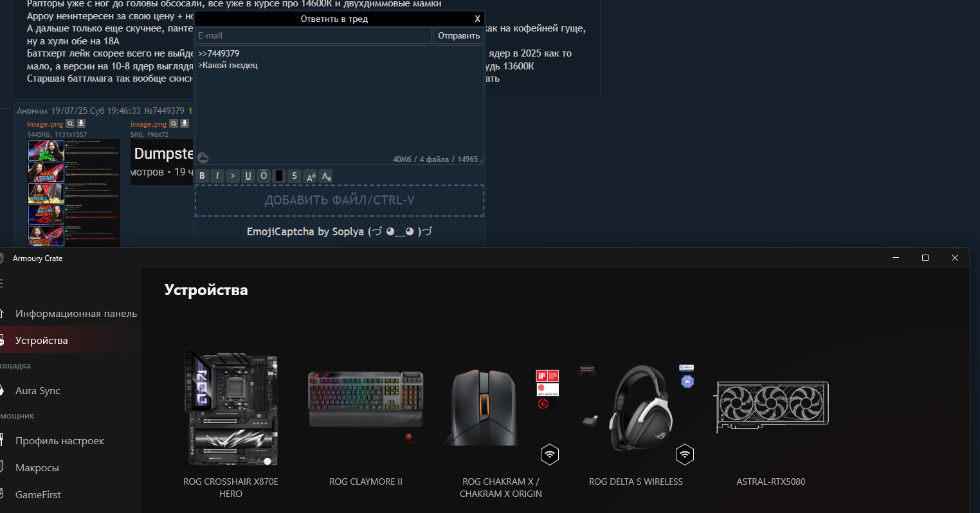The image size is (980, 513).
Task: Select Устройства in Armoury Crate sidebar
Action: point(41,341)
